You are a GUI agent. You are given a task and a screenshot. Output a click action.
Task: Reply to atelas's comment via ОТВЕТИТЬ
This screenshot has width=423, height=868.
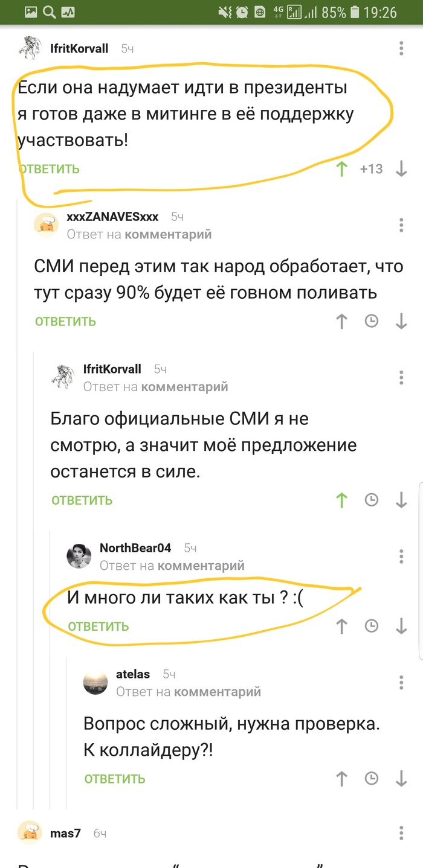click(115, 779)
